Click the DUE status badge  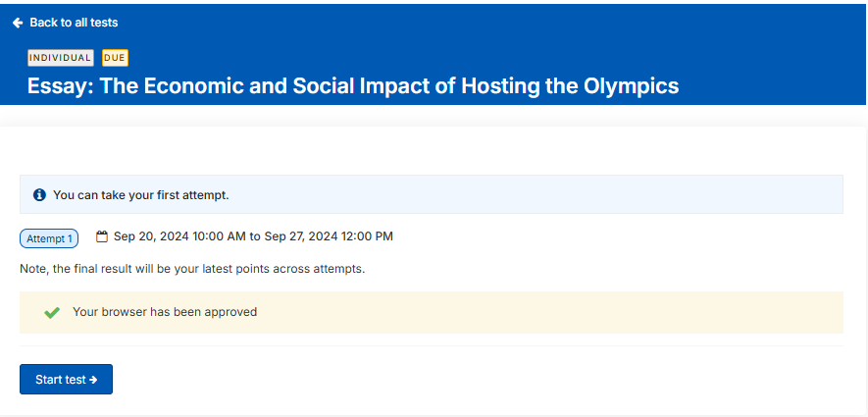click(115, 58)
